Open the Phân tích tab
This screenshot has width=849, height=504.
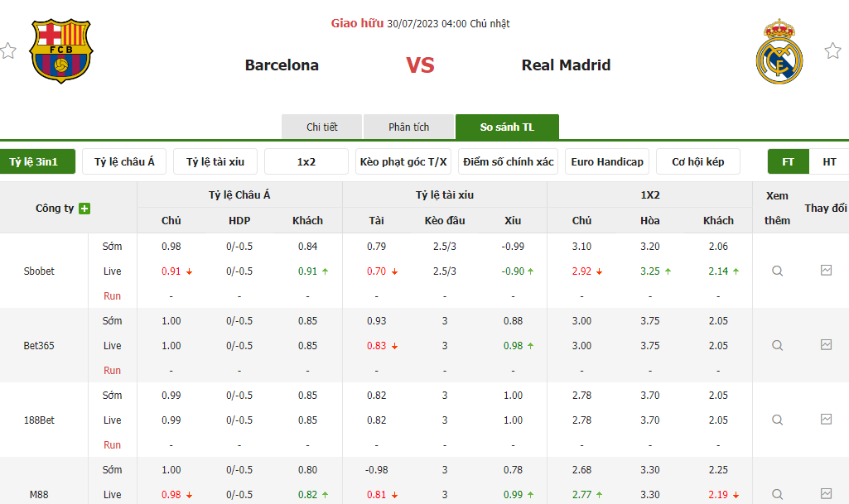tap(409, 127)
